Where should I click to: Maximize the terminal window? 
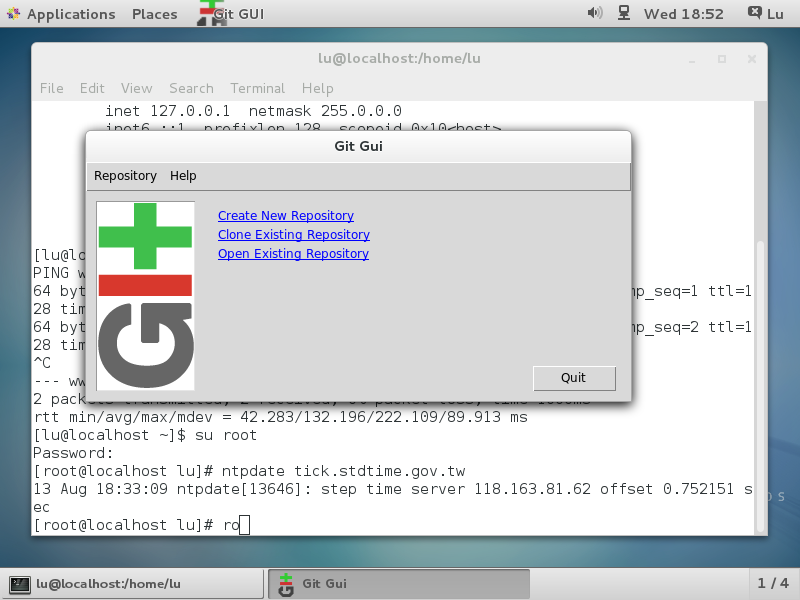[721, 59]
